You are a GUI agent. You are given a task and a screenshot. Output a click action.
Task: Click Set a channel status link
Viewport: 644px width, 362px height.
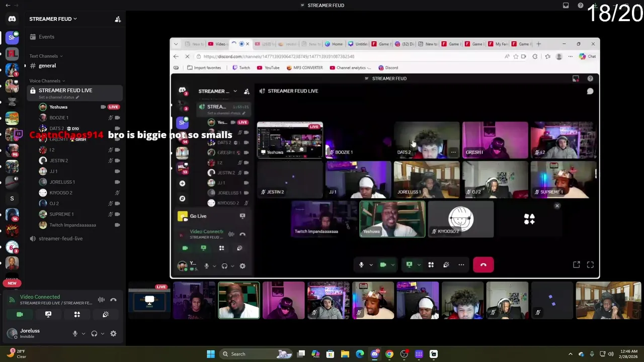pyautogui.click(x=59, y=97)
